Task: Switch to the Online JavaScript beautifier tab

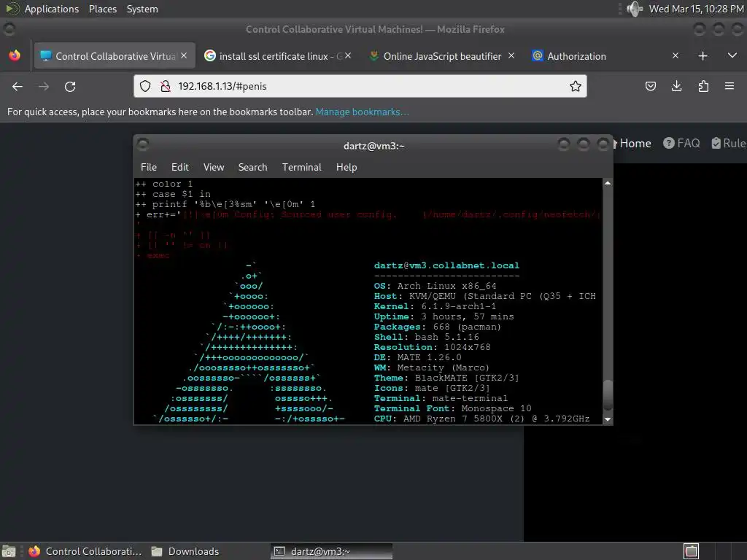Action: tap(441, 56)
